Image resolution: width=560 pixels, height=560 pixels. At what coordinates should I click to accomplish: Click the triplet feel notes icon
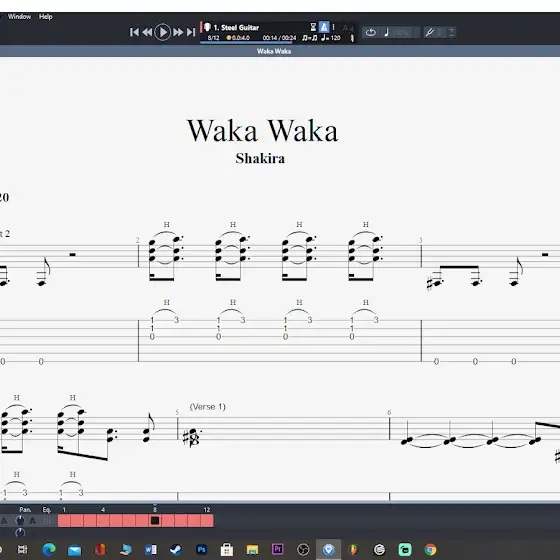pyautogui.click(x=309, y=38)
